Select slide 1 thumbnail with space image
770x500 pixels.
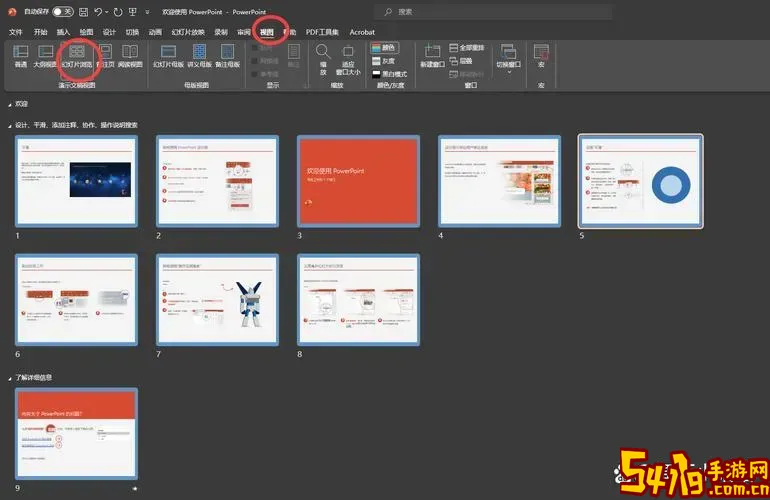[x=77, y=181]
